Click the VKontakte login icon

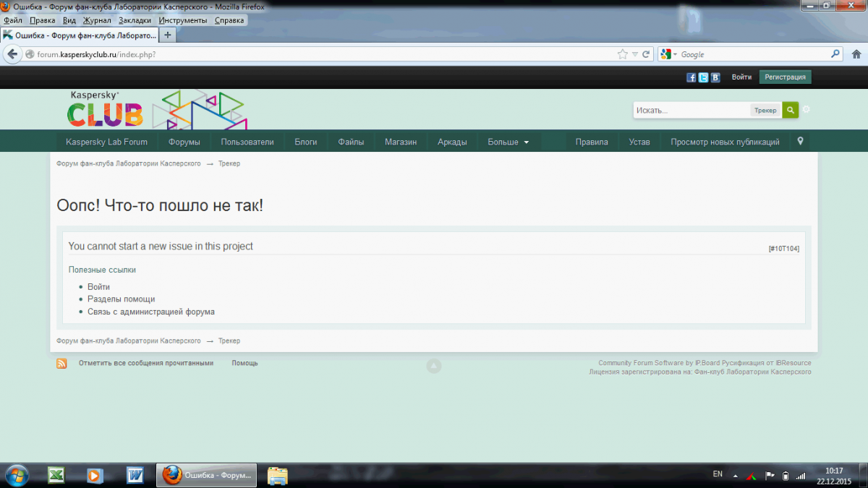pyautogui.click(x=715, y=77)
